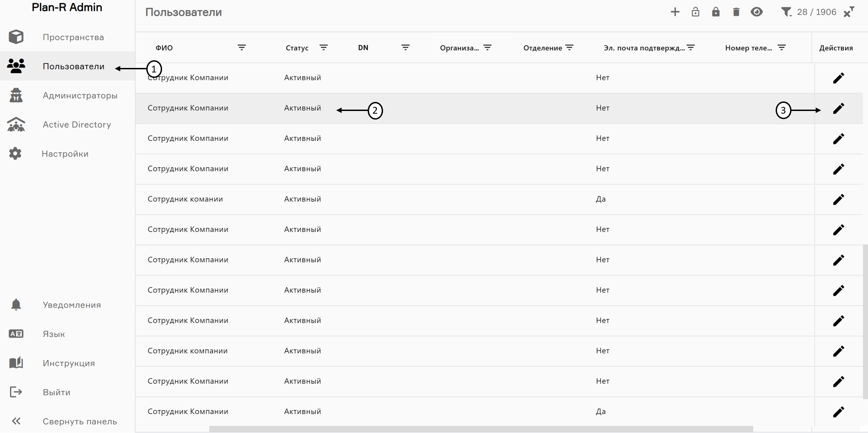Click the horizontal scrollbar below the table
Viewport: 868px width, 433px height.
click(480, 429)
